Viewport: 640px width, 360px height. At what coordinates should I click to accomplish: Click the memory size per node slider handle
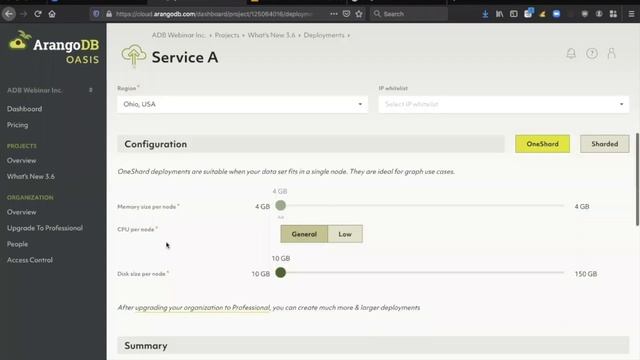click(280, 205)
